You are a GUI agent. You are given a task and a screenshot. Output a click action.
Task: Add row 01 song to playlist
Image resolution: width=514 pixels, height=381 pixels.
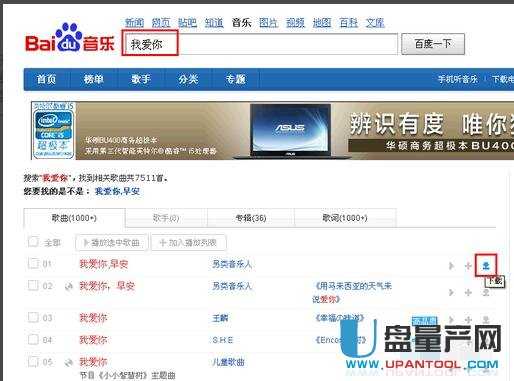coord(468,266)
